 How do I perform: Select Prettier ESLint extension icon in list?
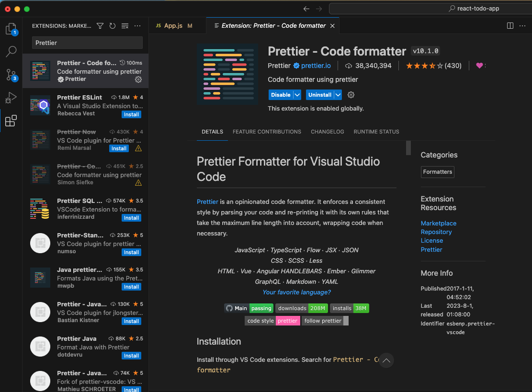coord(40,106)
